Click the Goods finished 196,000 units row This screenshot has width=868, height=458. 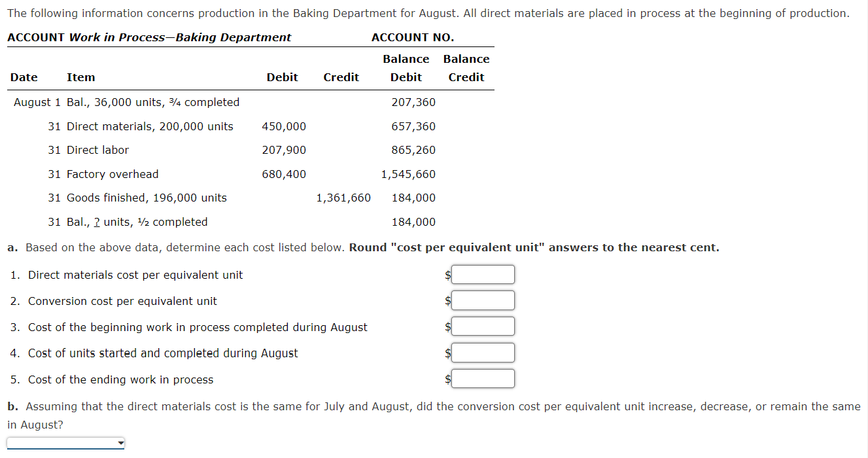pos(146,198)
